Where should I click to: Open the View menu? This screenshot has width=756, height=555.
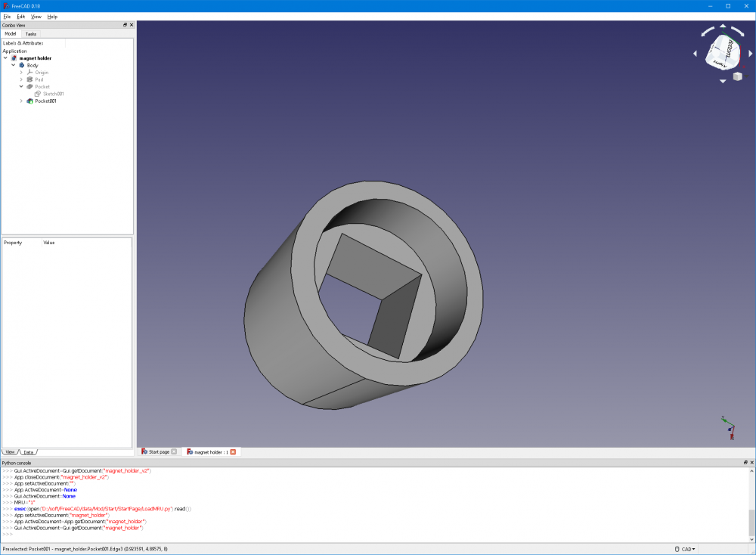[x=36, y=16]
